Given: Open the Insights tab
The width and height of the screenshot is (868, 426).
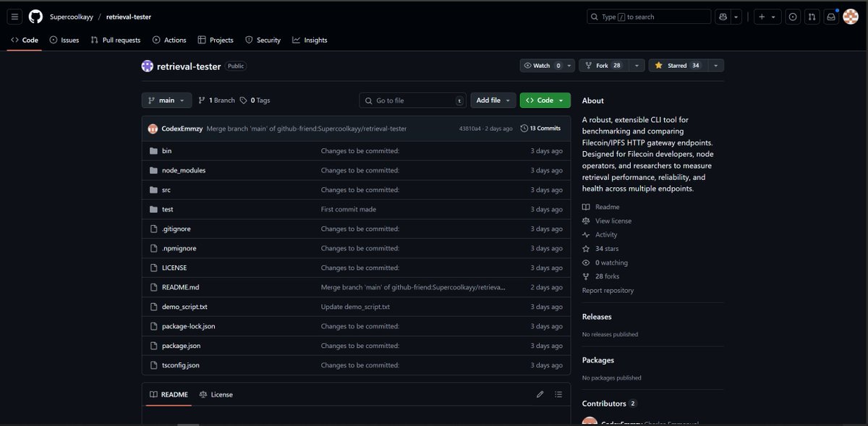Looking at the screenshot, I should (x=310, y=41).
